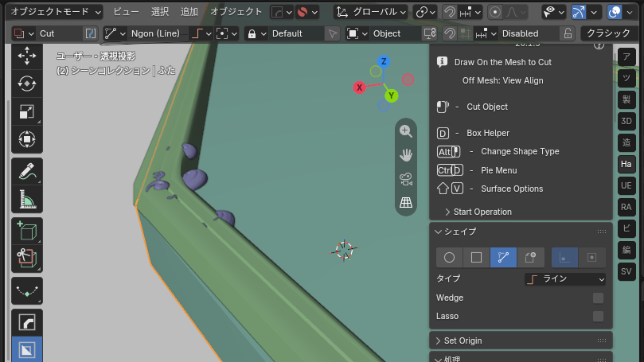The width and height of the screenshot is (644, 362).
Task: Select the Move tool in the toolbar
Action: tap(27, 56)
